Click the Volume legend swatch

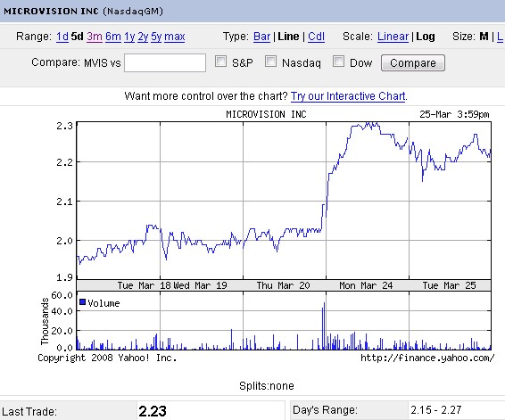tap(82, 302)
